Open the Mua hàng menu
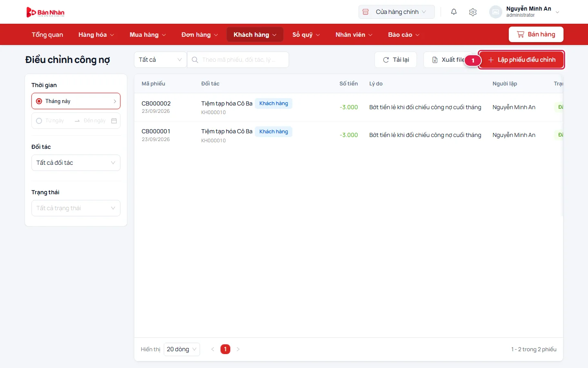Image resolution: width=588 pixels, height=368 pixels. [148, 35]
